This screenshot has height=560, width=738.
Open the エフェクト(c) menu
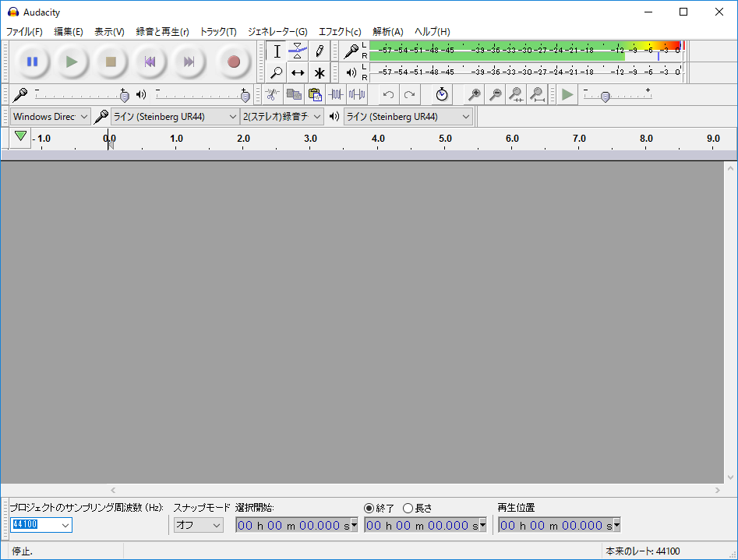pos(339,32)
